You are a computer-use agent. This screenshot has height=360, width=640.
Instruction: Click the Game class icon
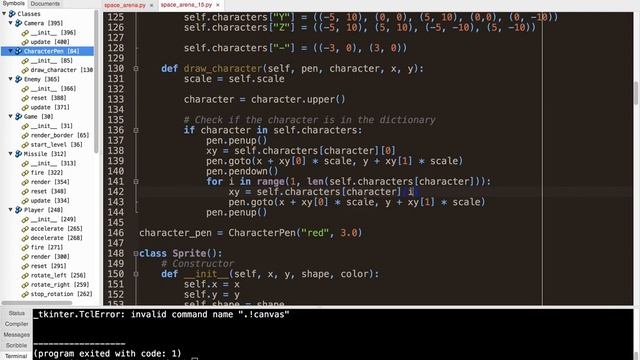click(x=18, y=116)
